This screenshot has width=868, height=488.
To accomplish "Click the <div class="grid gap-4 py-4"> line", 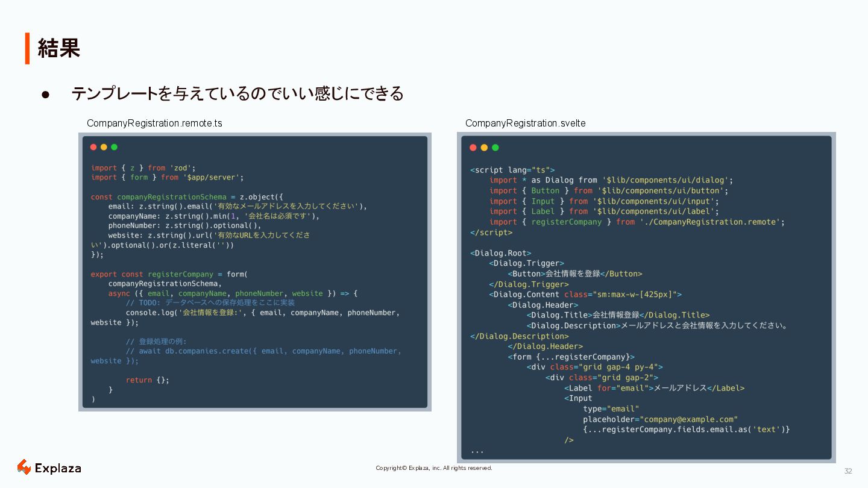I will click(x=595, y=367).
